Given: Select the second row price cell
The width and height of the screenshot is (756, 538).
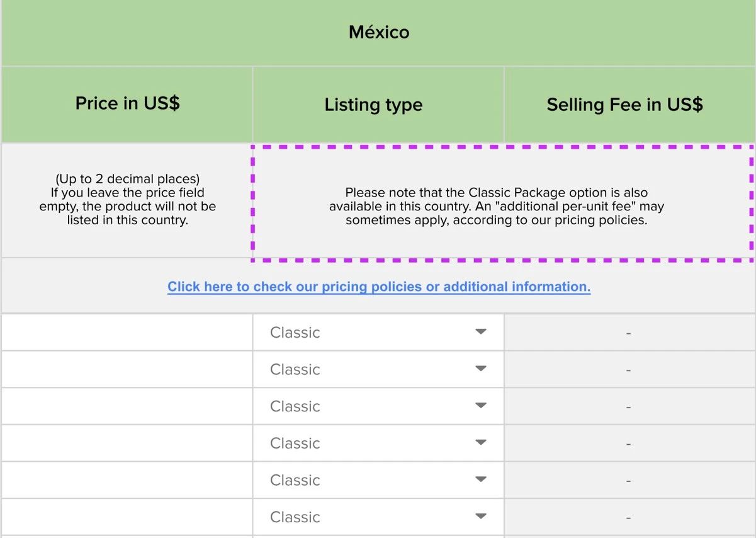Looking at the screenshot, I should pos(127,369).
